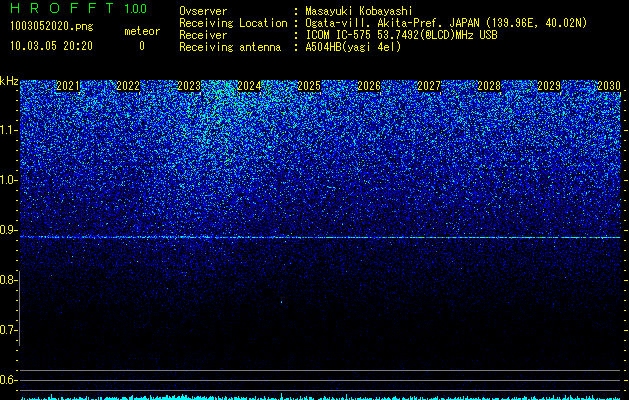Screen dimensions: 629x400
Task: Click the 0.8 kHz axis label
Action: 7,280
